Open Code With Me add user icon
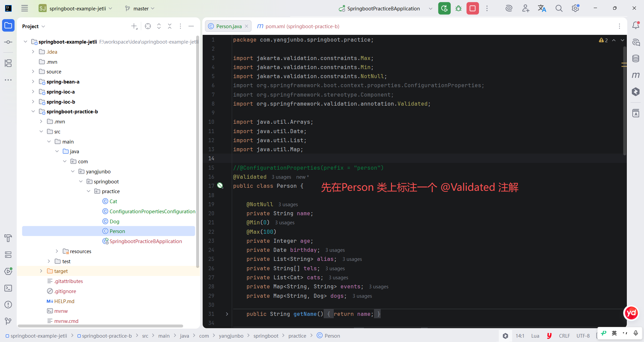 click(x=526, y=8)
